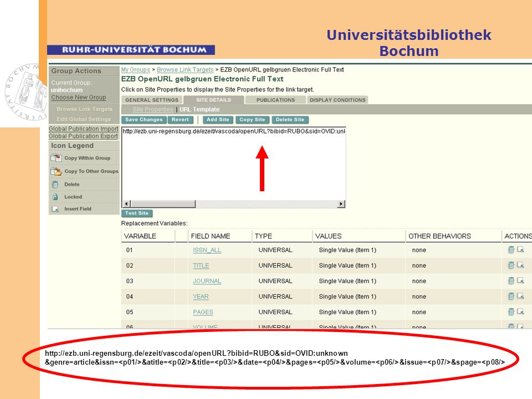Click the Insert Field legend icon
532x399 pixels.
[55, 209]
